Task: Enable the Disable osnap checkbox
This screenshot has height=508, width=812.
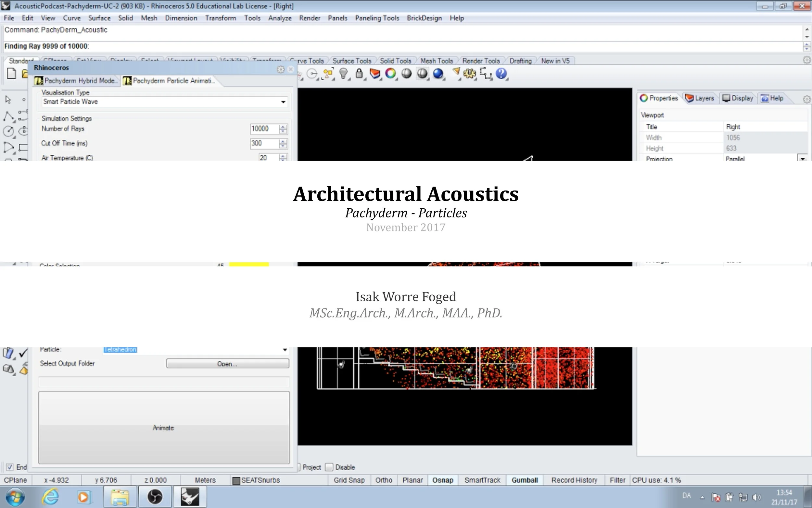Action: pyautogui.click(x=329, y=467)
